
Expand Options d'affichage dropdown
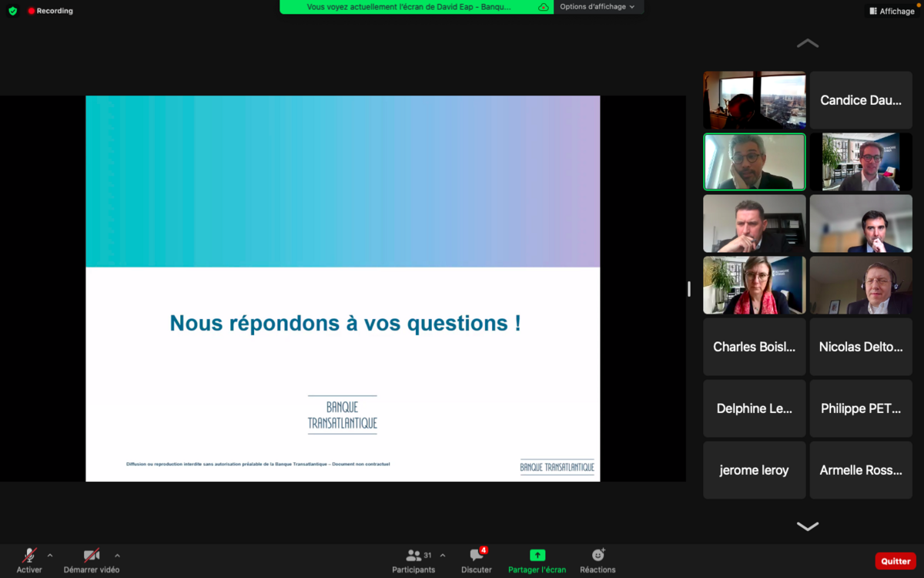click(598, 7)
